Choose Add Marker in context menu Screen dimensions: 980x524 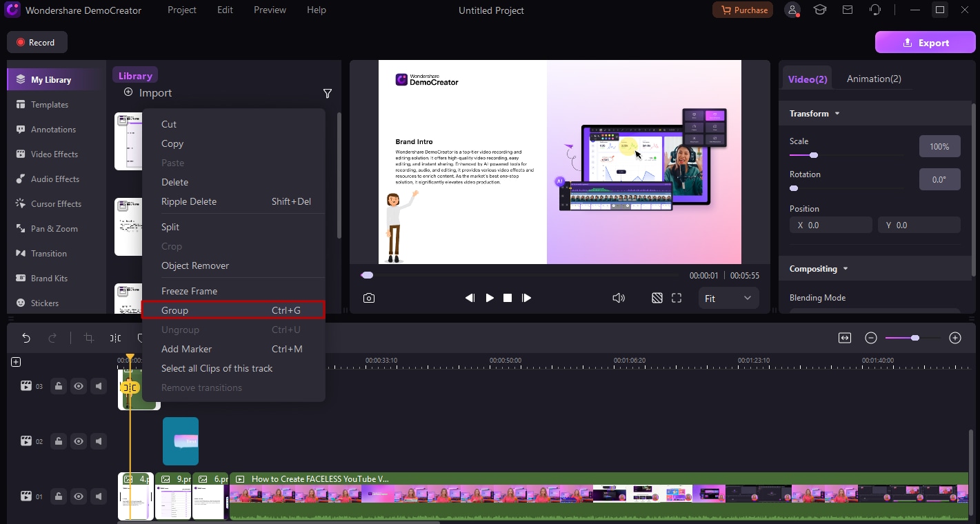coord(233,349)
